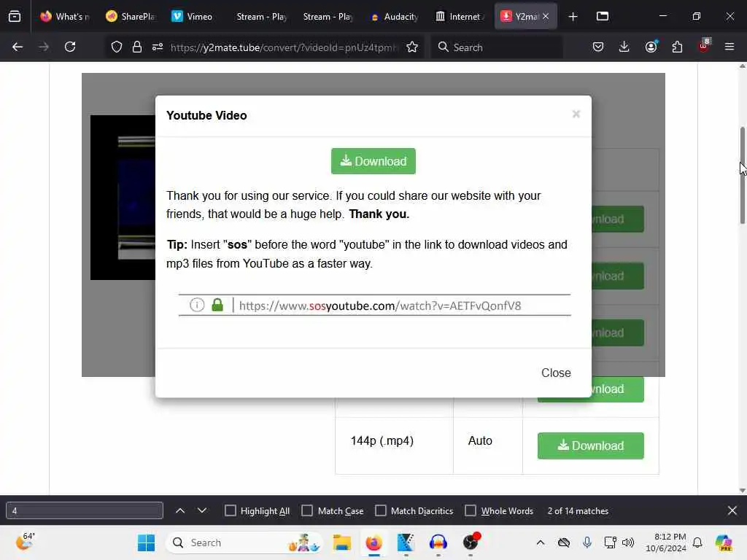Open notifications bell
747x560 pixels.
[x=697, y=542]
